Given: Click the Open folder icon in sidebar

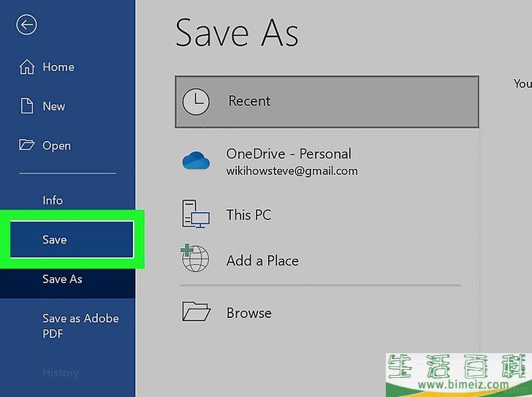Looking at the screenshot, I should click(x=26, y=145).
